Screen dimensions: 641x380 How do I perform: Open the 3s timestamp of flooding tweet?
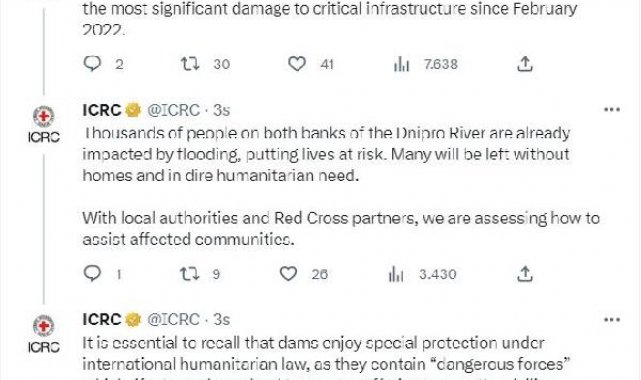pyautogui.click(x=222, y=110)
